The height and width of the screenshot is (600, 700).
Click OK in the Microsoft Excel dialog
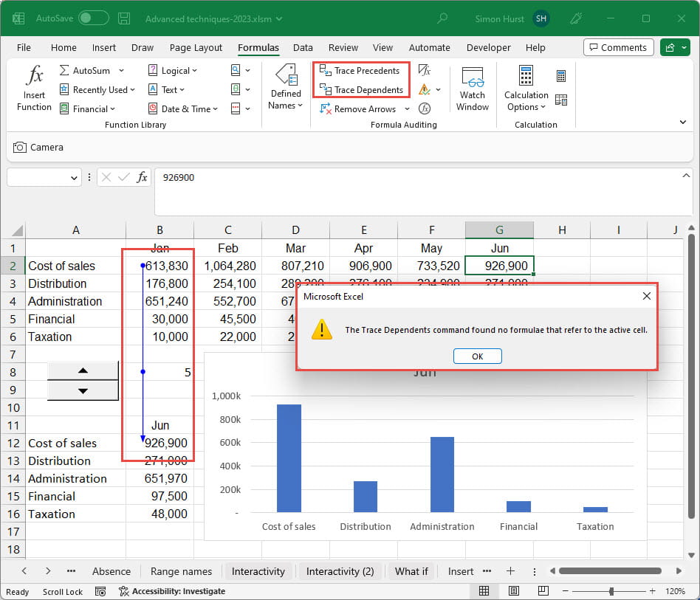point(477,356)
